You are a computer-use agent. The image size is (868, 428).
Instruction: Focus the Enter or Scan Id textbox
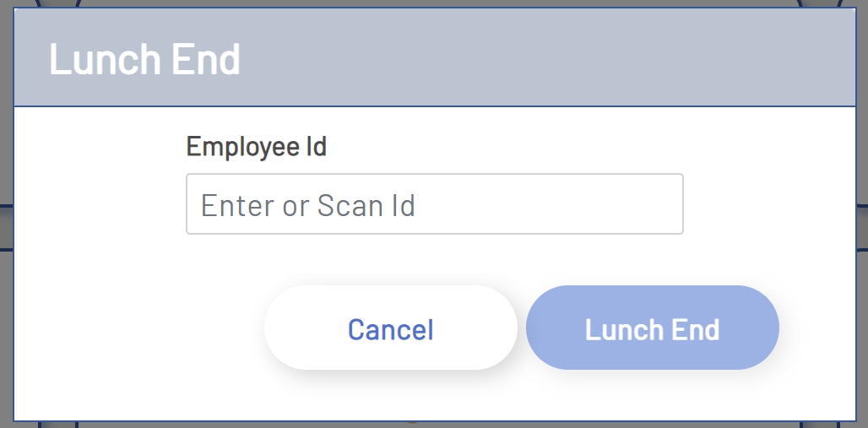[x=434, y=204]
